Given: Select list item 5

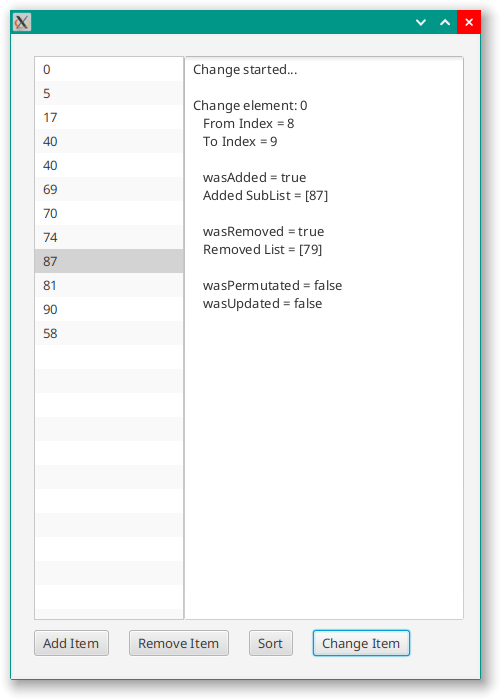Looking at the screenshot, I should coord(109,93).
